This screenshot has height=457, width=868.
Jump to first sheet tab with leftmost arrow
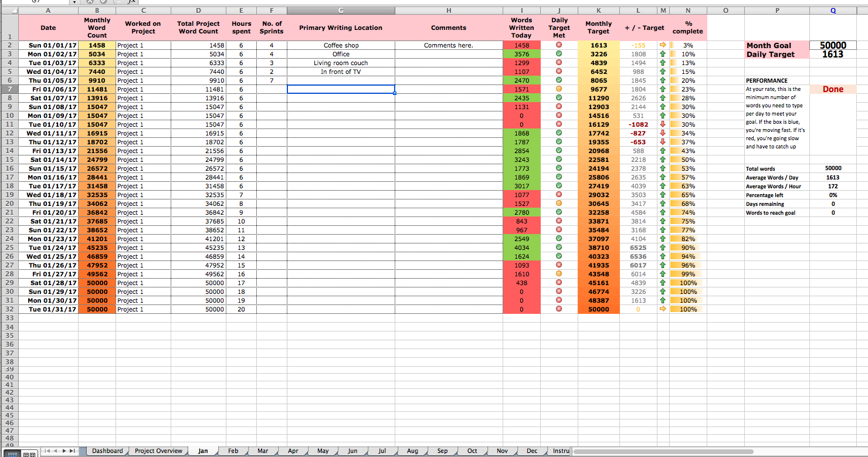tap(47, 451)
